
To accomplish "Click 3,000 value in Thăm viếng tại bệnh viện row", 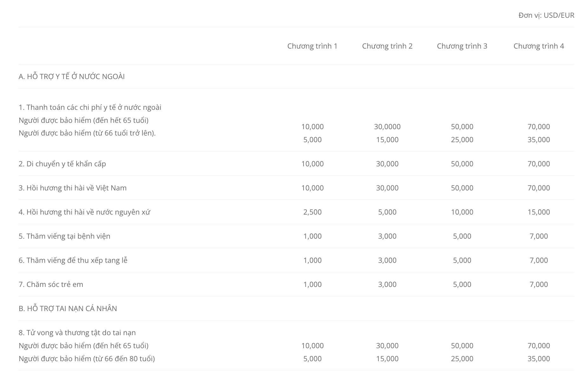I will tap(387, 236).
